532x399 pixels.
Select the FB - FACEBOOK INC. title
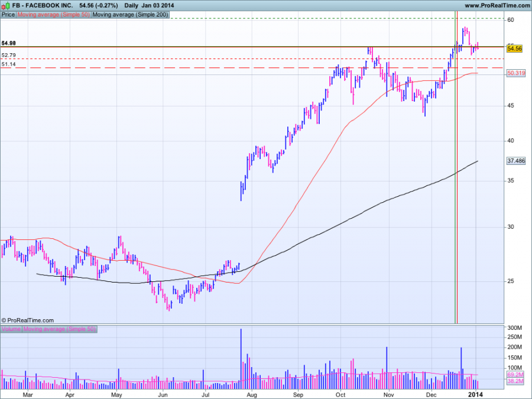point(43,5)
